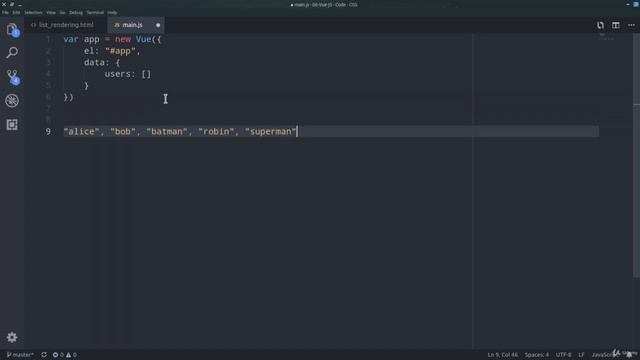Click the synchronize changes icon in status bar
Image resolution: width=640 pixels, height=360 pixels.
click(x=44, y=355)
